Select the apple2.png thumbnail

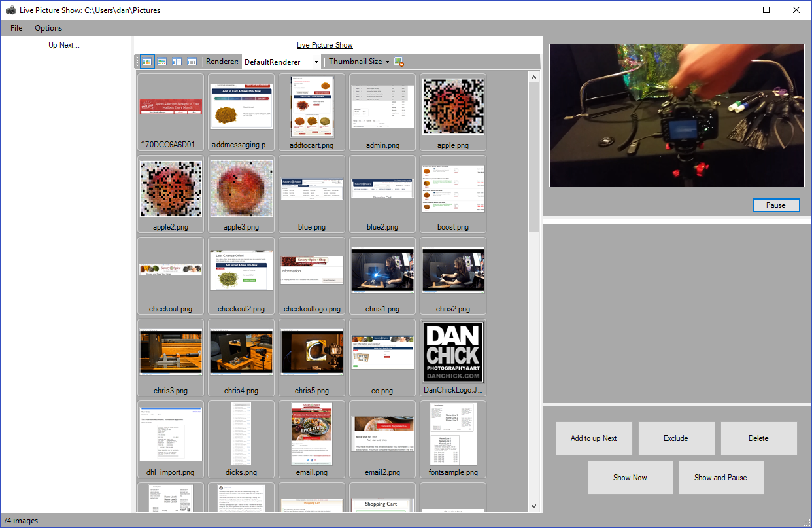tap(171, 194)
